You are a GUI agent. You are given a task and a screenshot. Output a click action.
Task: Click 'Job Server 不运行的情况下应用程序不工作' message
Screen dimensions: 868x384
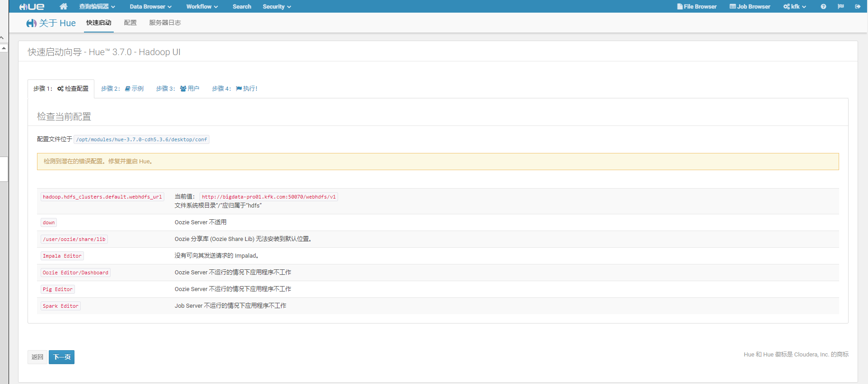[x=231, y=305]
